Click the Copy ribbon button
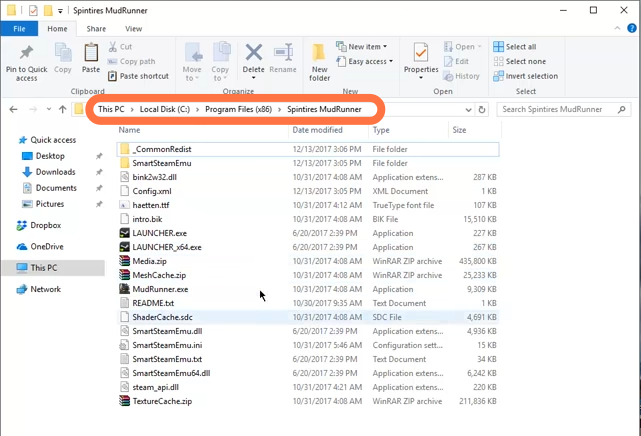Image resolution: width=641 pixels, height=436 pixels. pos(63,58)
